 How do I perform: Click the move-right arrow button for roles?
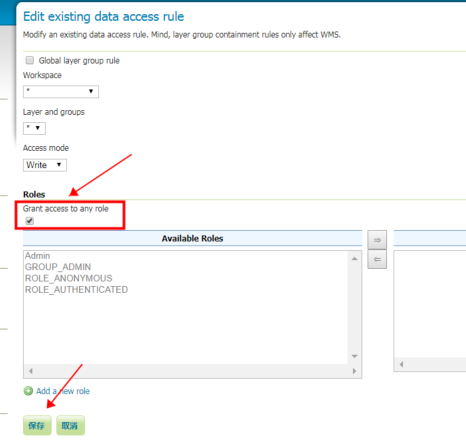tap(377, 240)
